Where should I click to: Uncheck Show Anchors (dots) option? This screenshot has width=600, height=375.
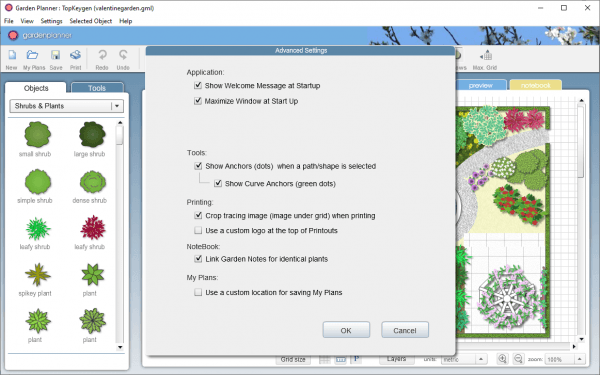click(x=198, y=166)
